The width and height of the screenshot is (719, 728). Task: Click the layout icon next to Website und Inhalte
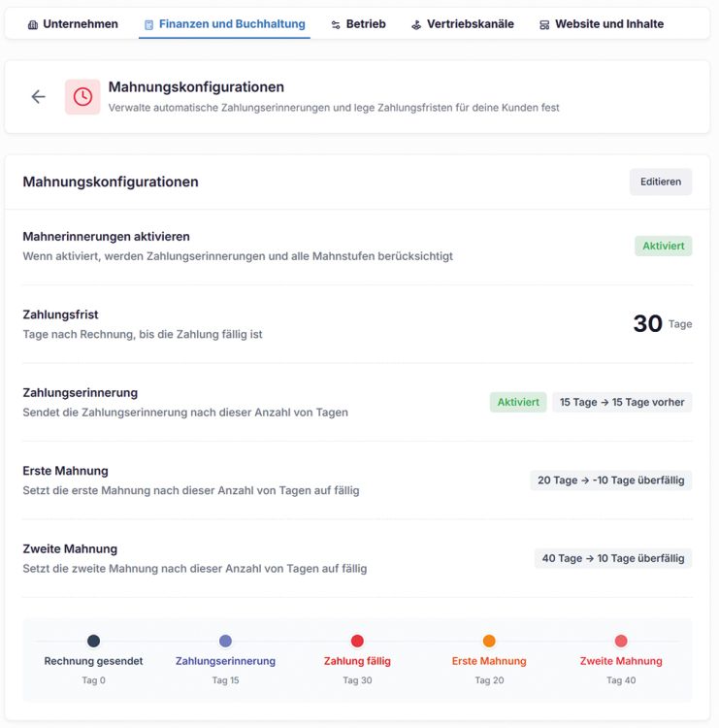pyautogui.click(x=544, y=24)
